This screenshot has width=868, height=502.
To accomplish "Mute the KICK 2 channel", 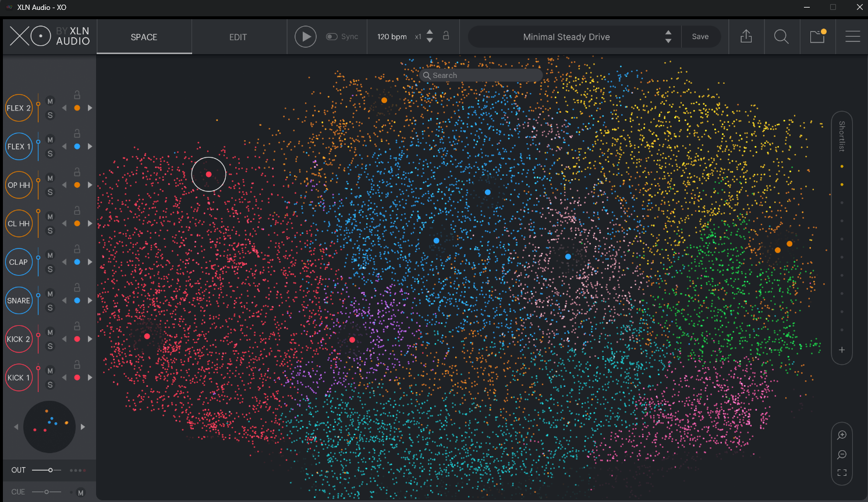I will (x=50, y=332).
